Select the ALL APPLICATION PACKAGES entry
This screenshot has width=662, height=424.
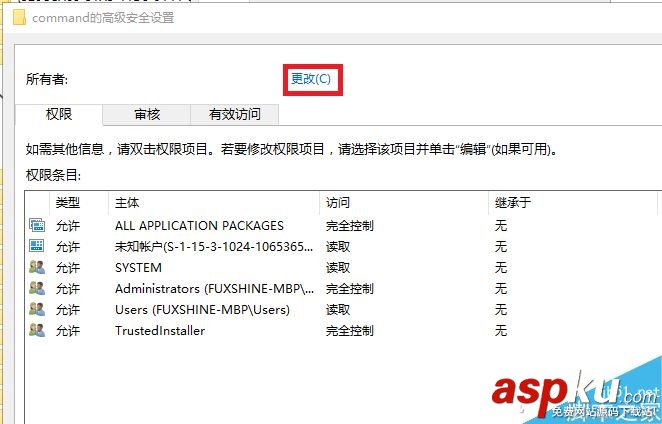pos(199,226)
